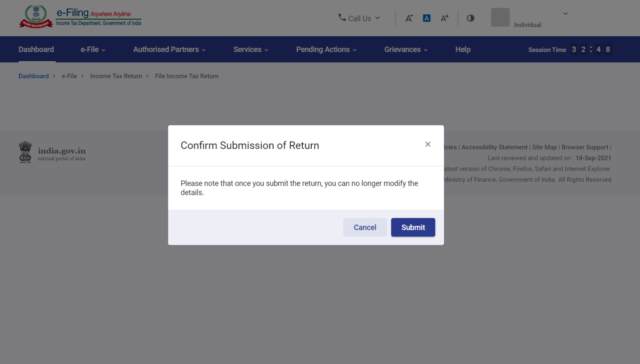The image size is (640, 364).
Task: Expand the Pending Actions menu
Action: tap(326, 50)
